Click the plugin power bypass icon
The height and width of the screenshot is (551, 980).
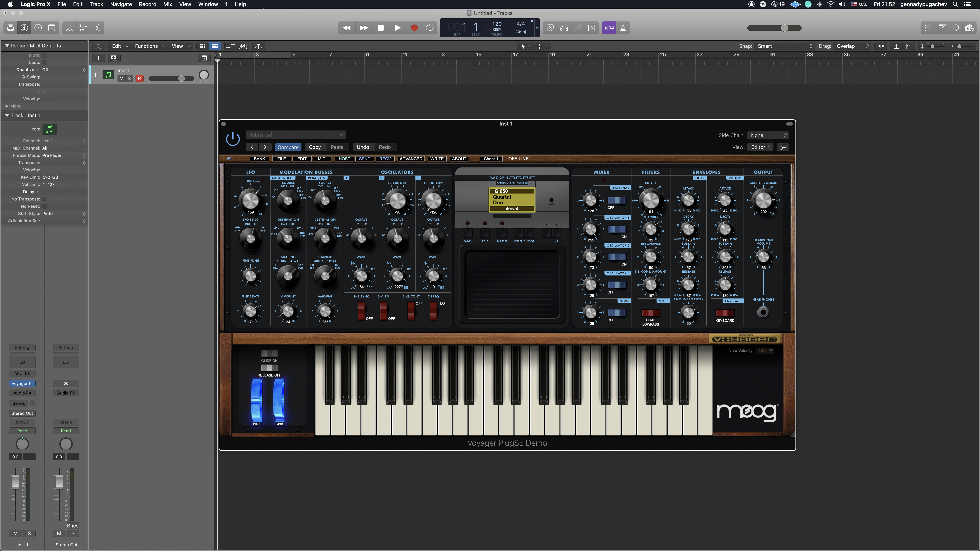tap(233, 139)
